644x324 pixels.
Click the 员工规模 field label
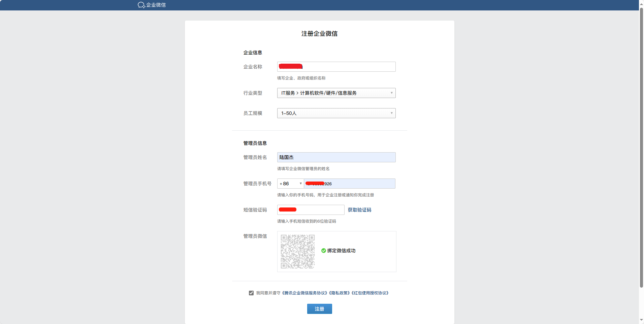tap(253, 113)
